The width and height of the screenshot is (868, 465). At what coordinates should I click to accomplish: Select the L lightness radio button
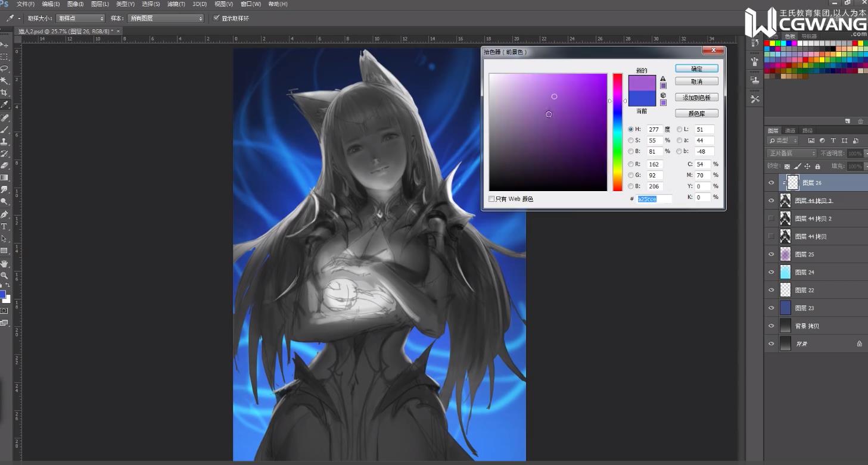click(x=679, y=129)
